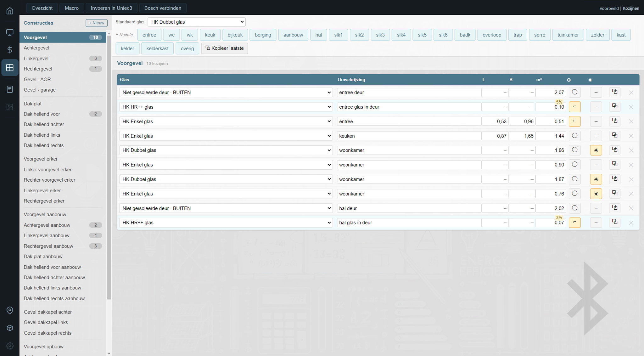Screen dimensions: 644x356
Task: Delete the keuken window row
Action: click(631, 136)
